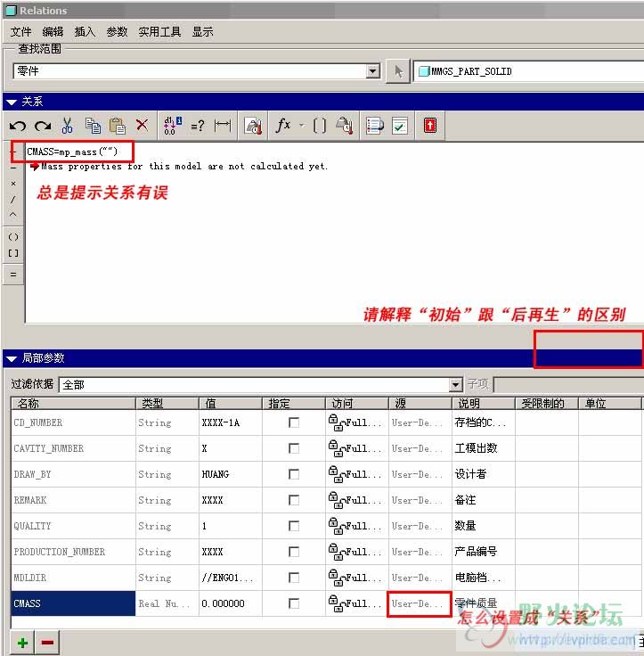Click the Cut scissors icon
This screenshot has height=656, width=644.
(68, 126)
